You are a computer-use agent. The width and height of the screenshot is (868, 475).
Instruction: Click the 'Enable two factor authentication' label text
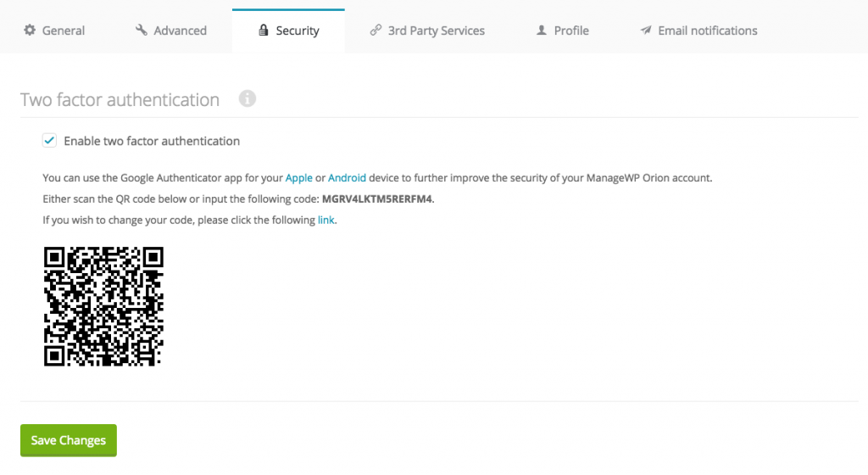(x=152, y=141)
